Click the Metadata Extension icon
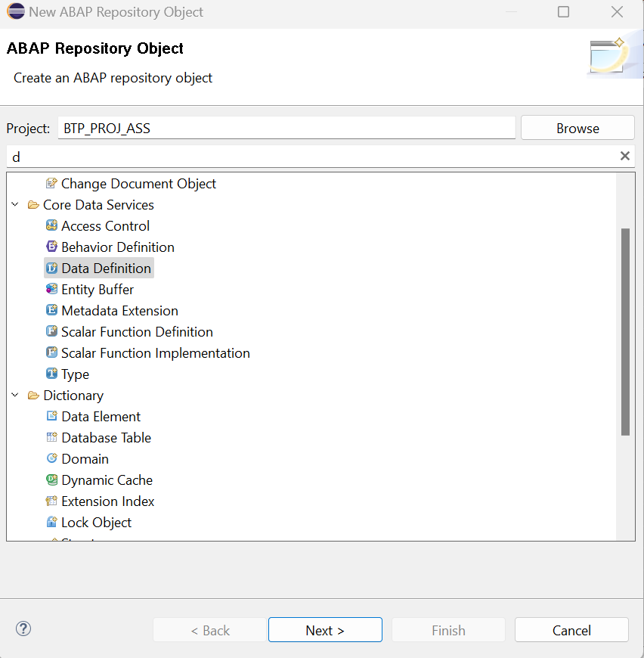Image resolution: width=644 pixels, height=658 pixels. click(x=51, y=310)
